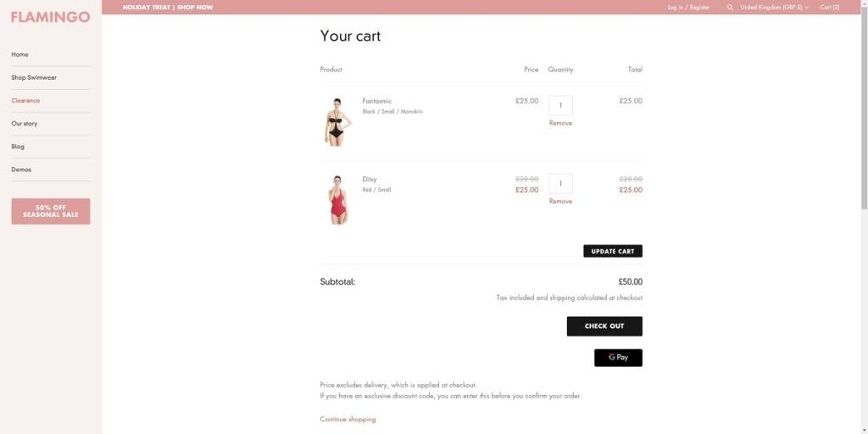
Task: Navigate to Our story page
Action: (25, 124)
